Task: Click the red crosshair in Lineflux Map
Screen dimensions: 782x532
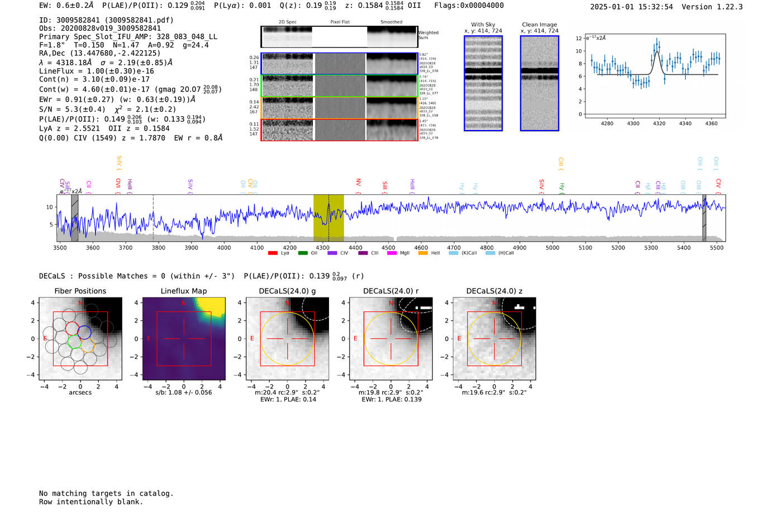Action: [x=184, y=339]
